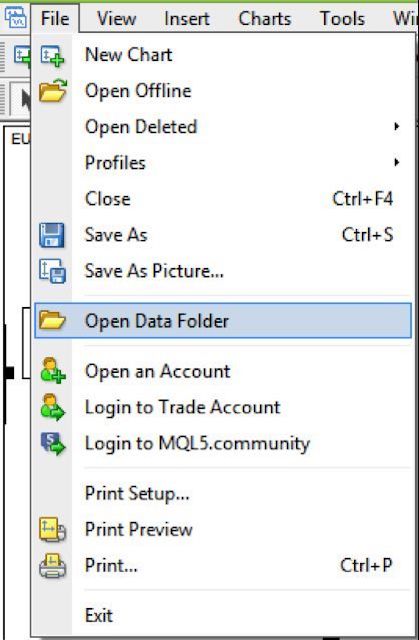Click the printer icon beside Print
Screen dimensions: 419x640
[52, 566]
